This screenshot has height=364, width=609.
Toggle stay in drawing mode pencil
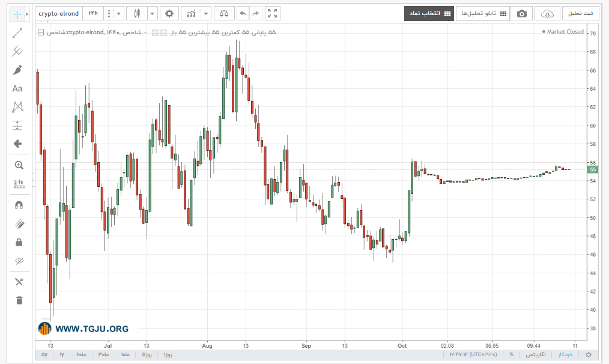point(19,224)
